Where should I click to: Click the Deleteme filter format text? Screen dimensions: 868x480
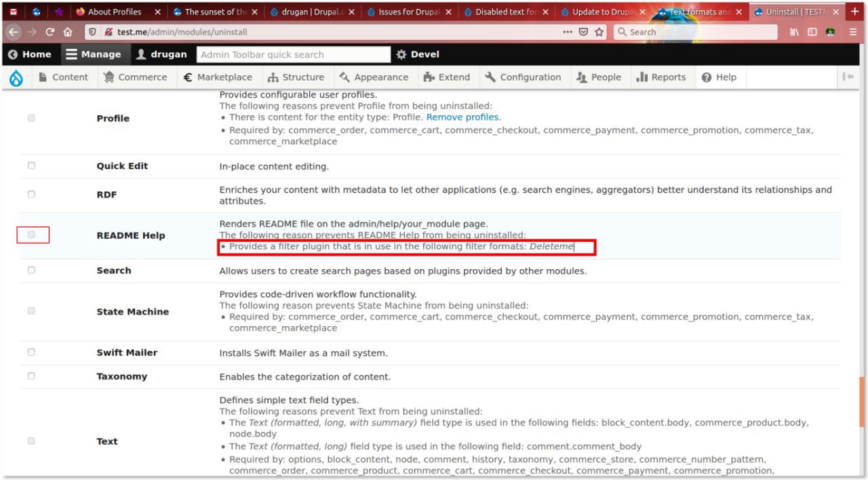coord(551,247)
